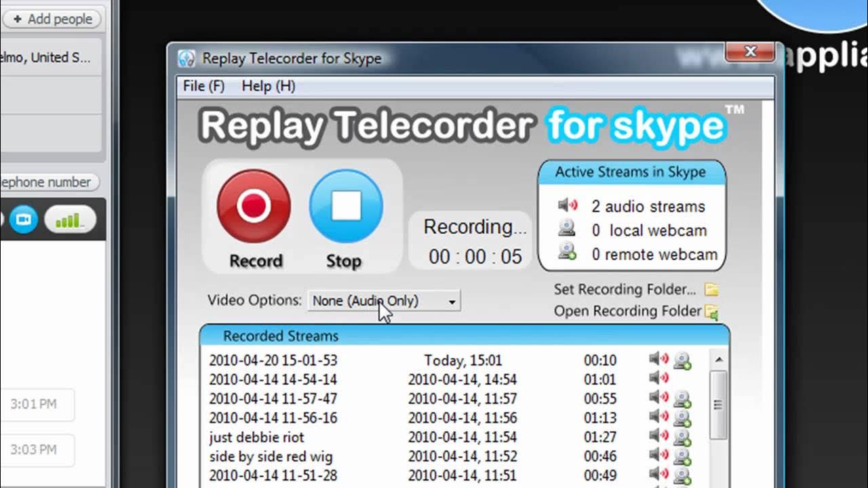This screenshot has width=868, height=488.
Task: Click webcam icon of 'side by side red wig' row
Action: [682, 457]
